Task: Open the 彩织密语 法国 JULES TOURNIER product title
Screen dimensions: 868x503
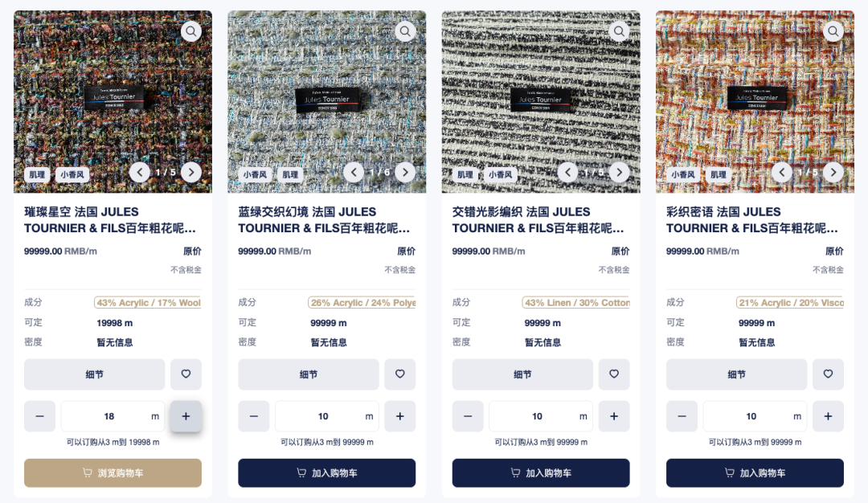Action: pyautogui.click(x=751, y=219)
